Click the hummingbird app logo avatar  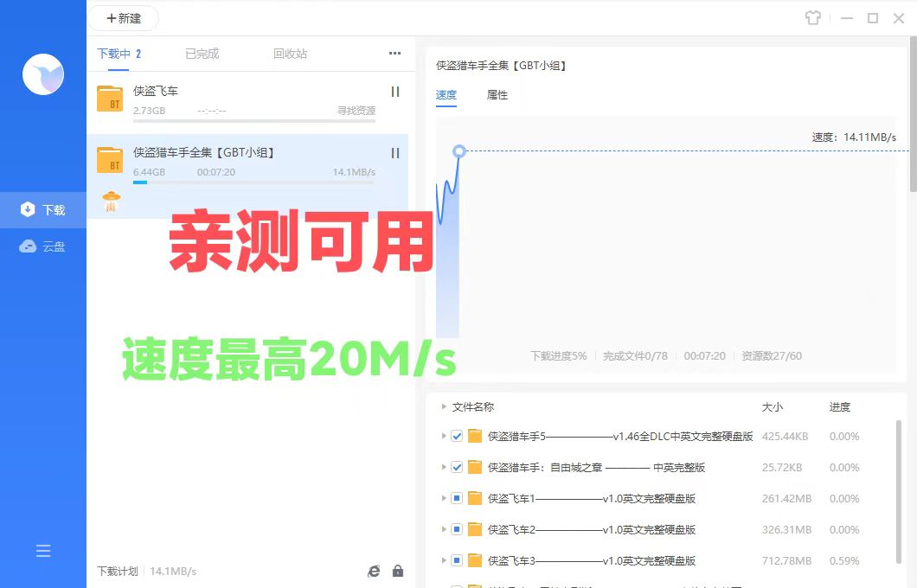coord(43,74)
